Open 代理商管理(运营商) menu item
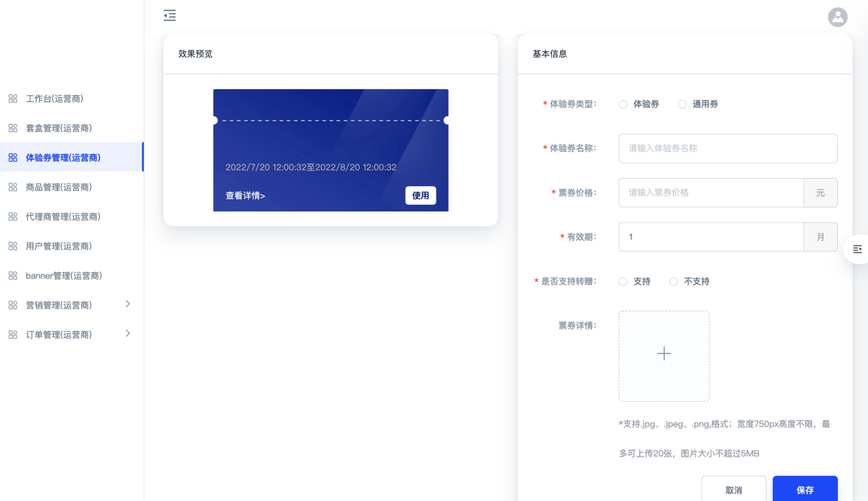Screen dimensions: 868x501 coord(63,216)
